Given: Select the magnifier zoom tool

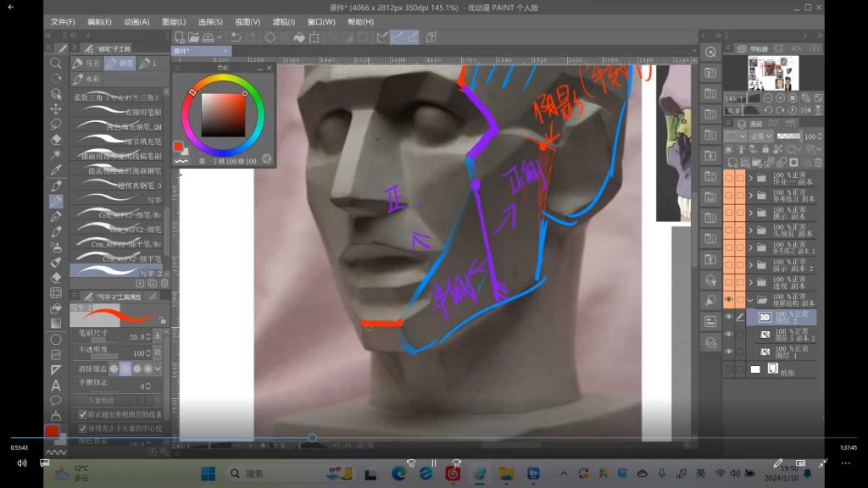Looking at the screenshot, I should click(56, 63).
